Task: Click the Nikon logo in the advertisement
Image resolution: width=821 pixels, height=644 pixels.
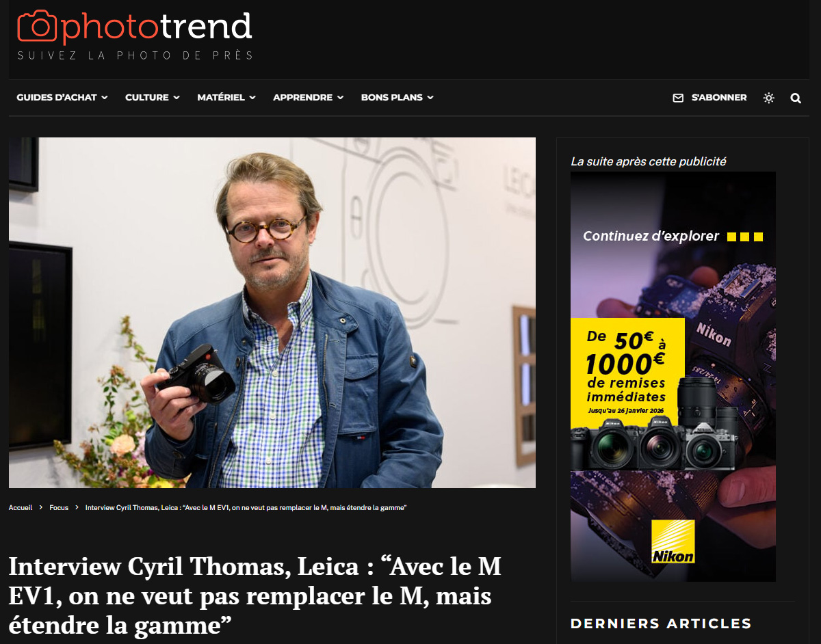Action: point(673,541)
